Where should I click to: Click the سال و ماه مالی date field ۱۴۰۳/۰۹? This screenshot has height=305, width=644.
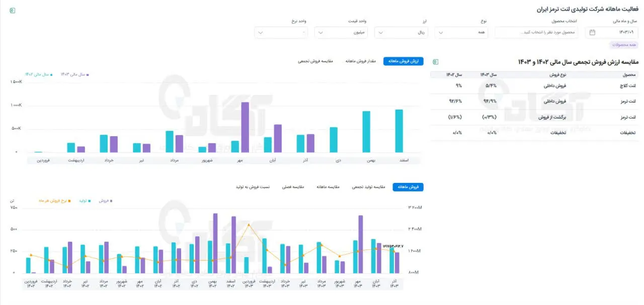pos(611,33)
